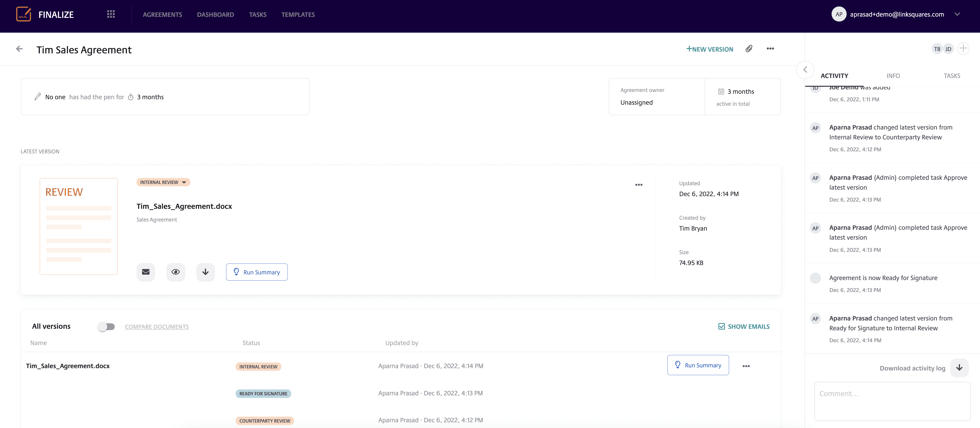
Task: Uncheck the Show Emails checkbox
Action: coord(721,326)
